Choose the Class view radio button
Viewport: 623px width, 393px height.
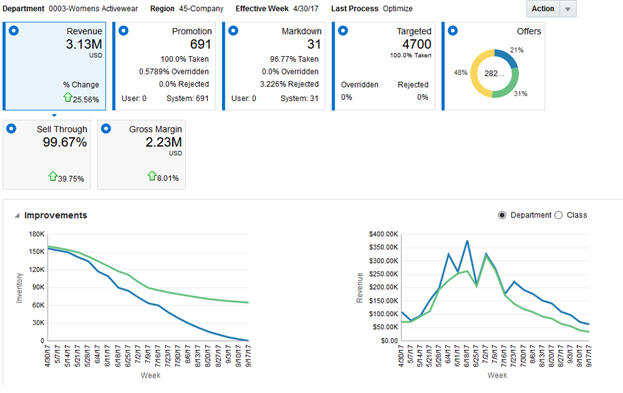point(559,215)
